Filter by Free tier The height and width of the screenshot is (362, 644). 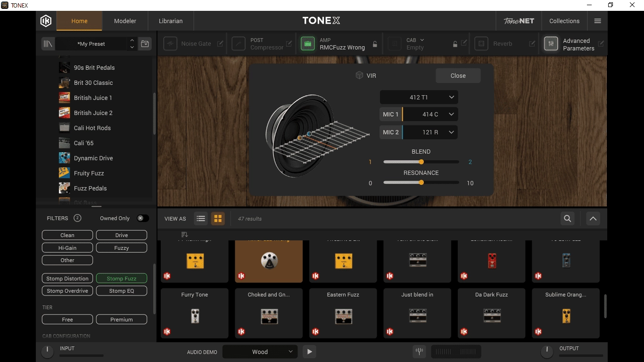coord(67,320)
